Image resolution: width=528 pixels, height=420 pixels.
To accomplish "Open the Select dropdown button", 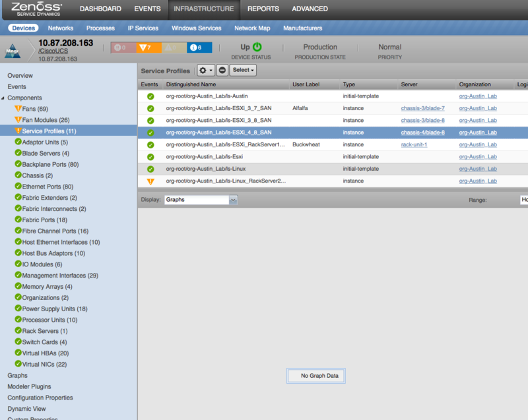I will point(243,70).
